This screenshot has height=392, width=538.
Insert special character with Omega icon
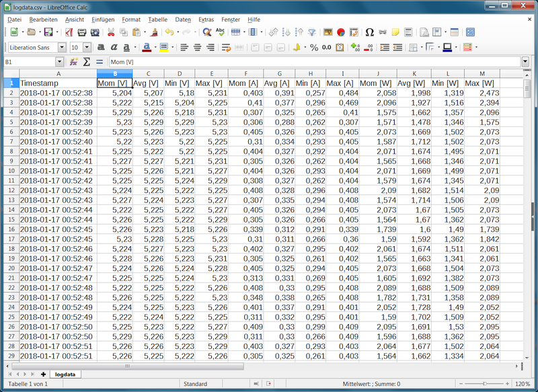(369, 32)
